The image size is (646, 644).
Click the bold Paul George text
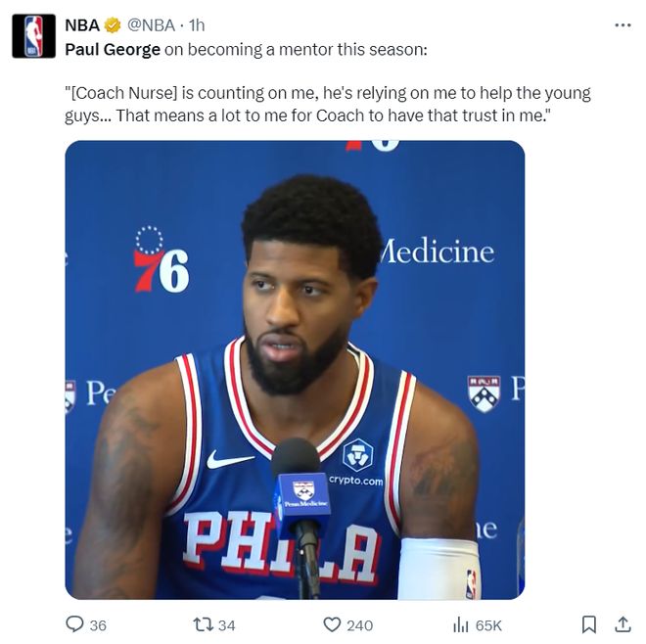pyautogui.click(x=113, y=50)
